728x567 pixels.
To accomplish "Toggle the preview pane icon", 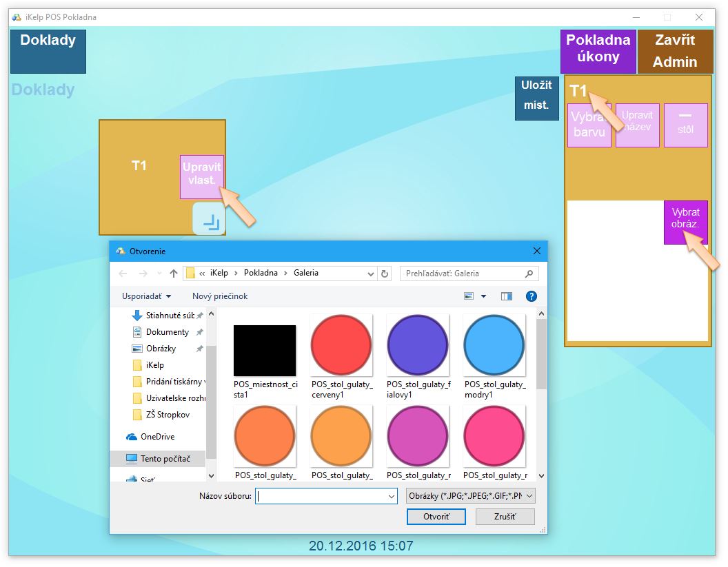I will pos(507,296).
